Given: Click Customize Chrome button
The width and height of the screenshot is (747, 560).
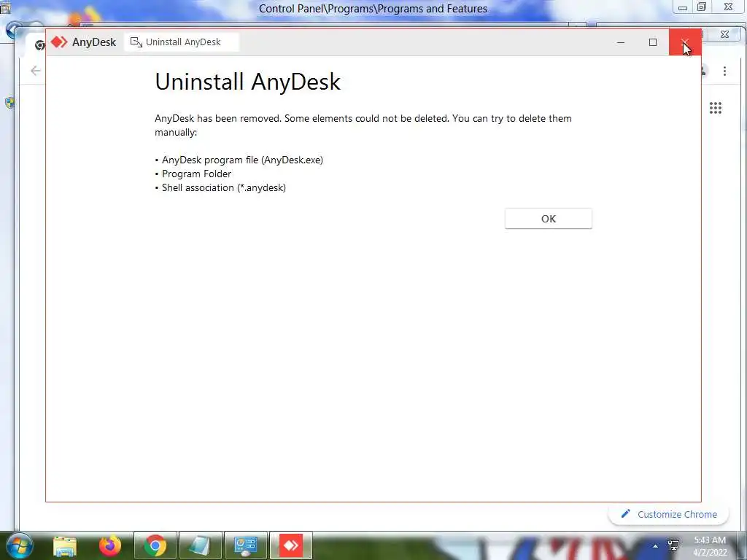Looking at the screenshot, I should pyautogui.click(x=668, y=514).
